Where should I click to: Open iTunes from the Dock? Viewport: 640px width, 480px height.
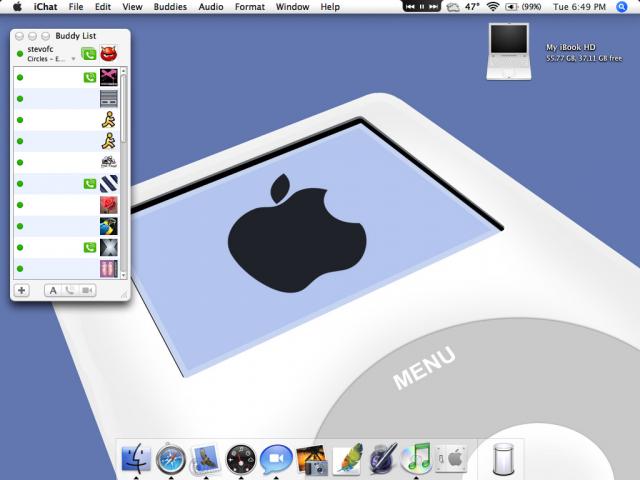coord(416,458)
